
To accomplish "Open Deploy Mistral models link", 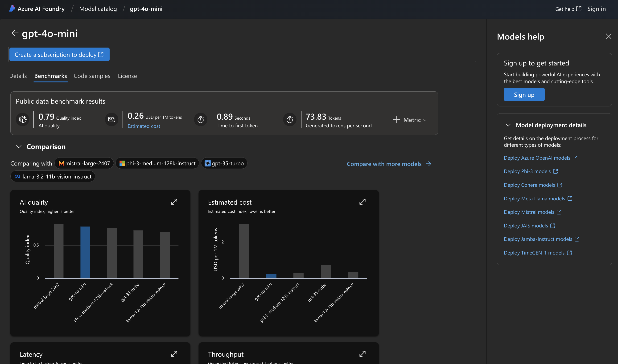I will [529, 212].
